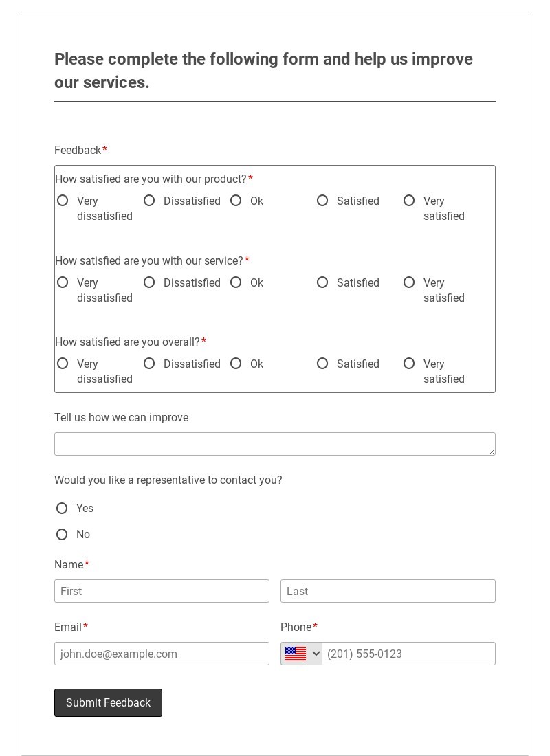Focus the Email input field

tap(162, 654)
